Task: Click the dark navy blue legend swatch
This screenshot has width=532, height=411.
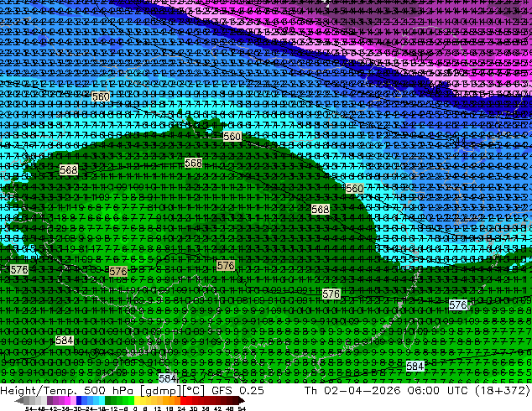Action: (x=79, y=400)
